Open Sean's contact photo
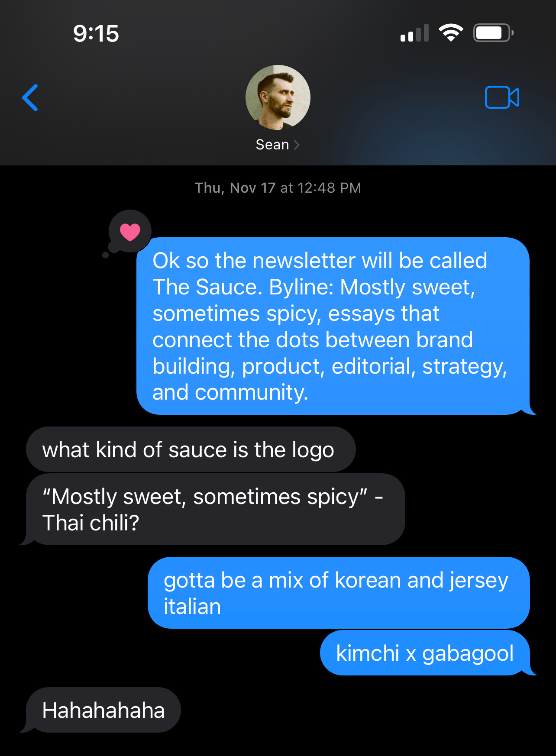 click(x=278, y=97)
